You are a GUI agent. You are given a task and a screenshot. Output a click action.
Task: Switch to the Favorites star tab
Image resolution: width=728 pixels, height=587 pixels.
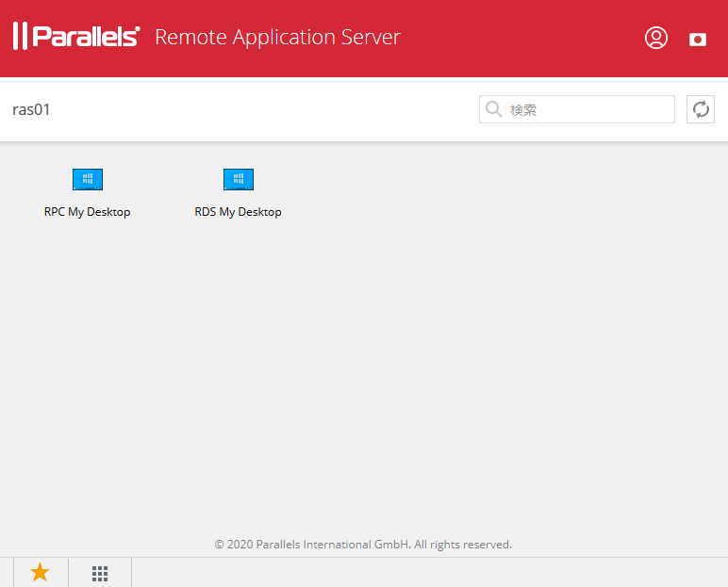click(41, 573)
